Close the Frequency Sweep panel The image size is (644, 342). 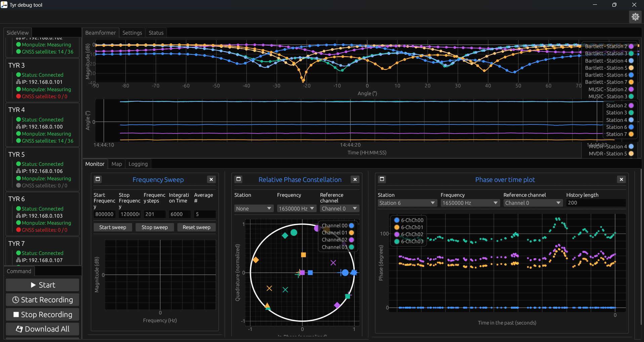[x=211, y=179]
